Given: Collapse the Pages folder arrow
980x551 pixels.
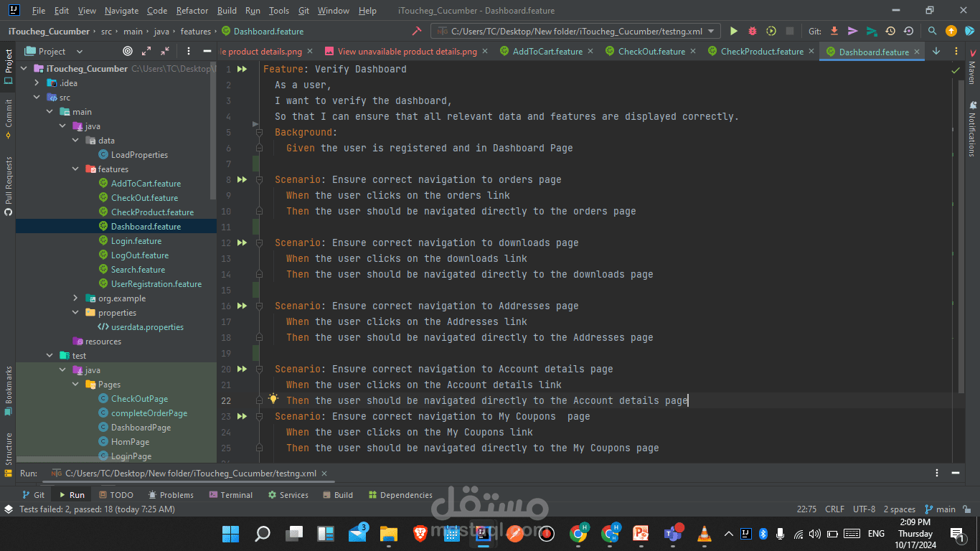Looking at the screenshot, I should point(75,385).
